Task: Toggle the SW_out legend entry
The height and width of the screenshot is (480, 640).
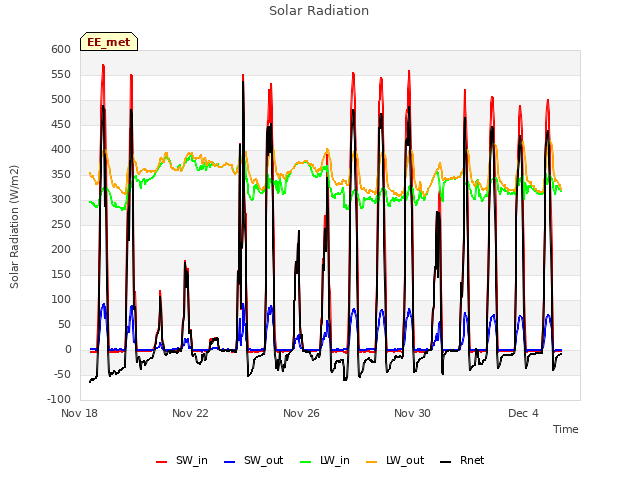Action: pyautogui.click(x=253, y=460)
